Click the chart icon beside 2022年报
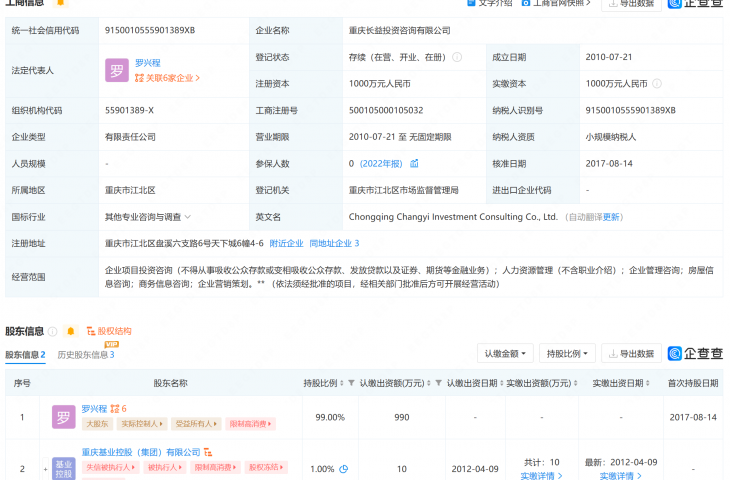Screen dimensions: 730x480 tap(414, 163)
